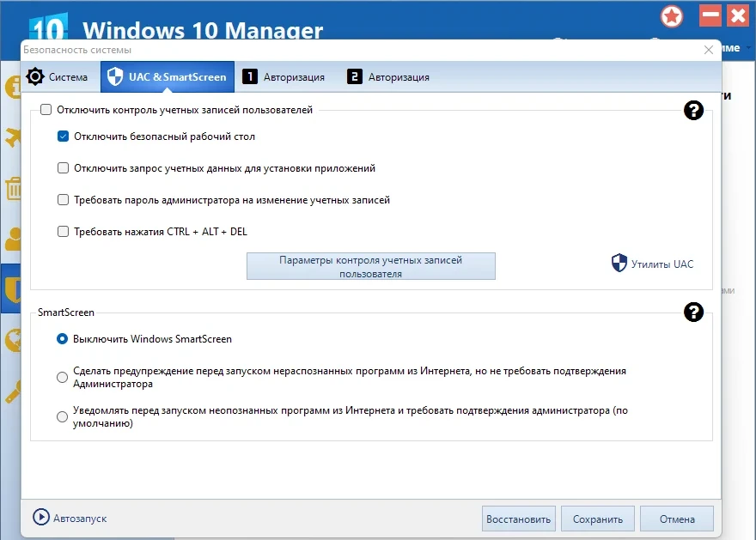
Task: Click the gear icon on Система tab
Action: tap(35, 76)
